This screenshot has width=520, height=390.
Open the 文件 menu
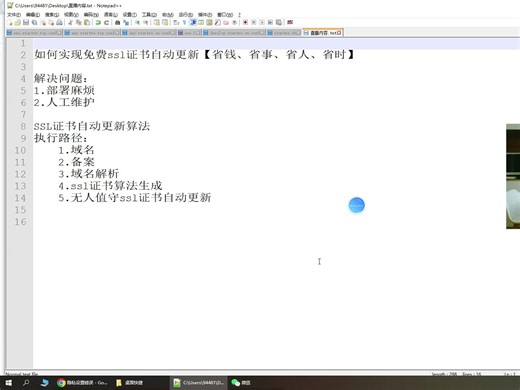(x=14, y=15)
